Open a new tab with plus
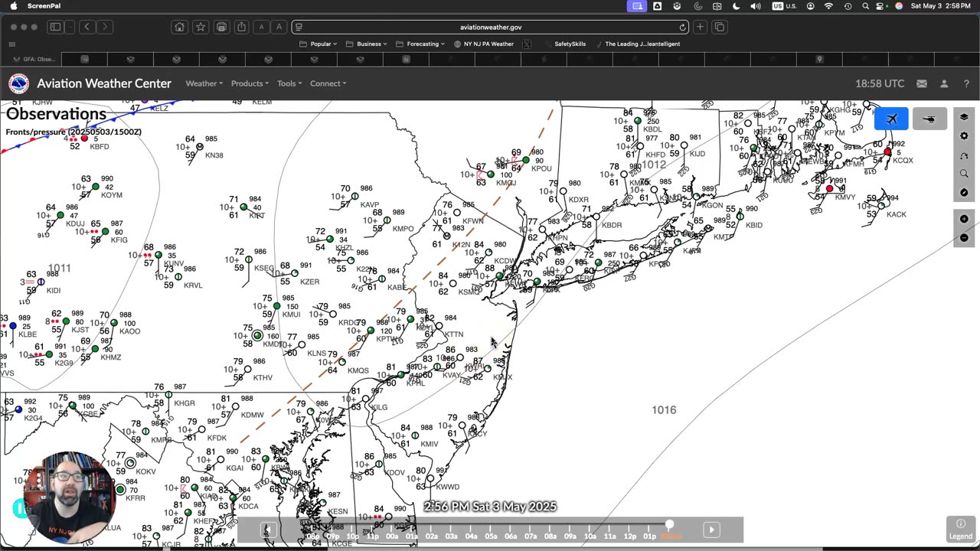The width and height of the screenshot is (980, 551). (700, 27)
